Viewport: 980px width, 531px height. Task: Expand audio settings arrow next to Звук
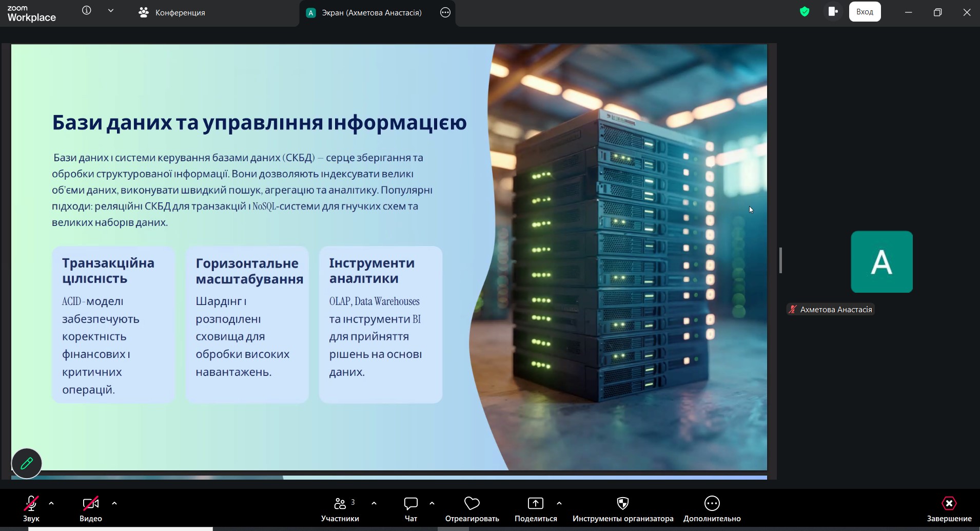[51, 503]
